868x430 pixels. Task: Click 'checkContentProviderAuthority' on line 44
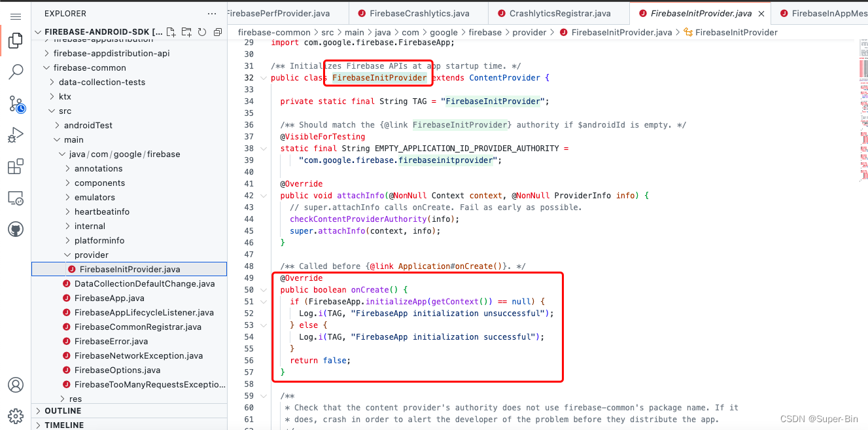[358, 219]
